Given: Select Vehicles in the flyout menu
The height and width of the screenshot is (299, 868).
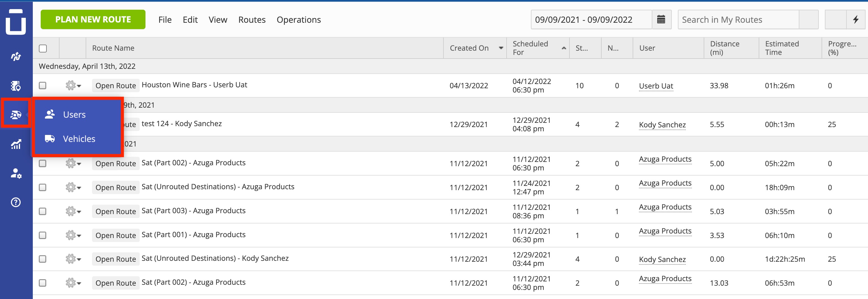Looking at the screenshot, I should tap(78, 139).
